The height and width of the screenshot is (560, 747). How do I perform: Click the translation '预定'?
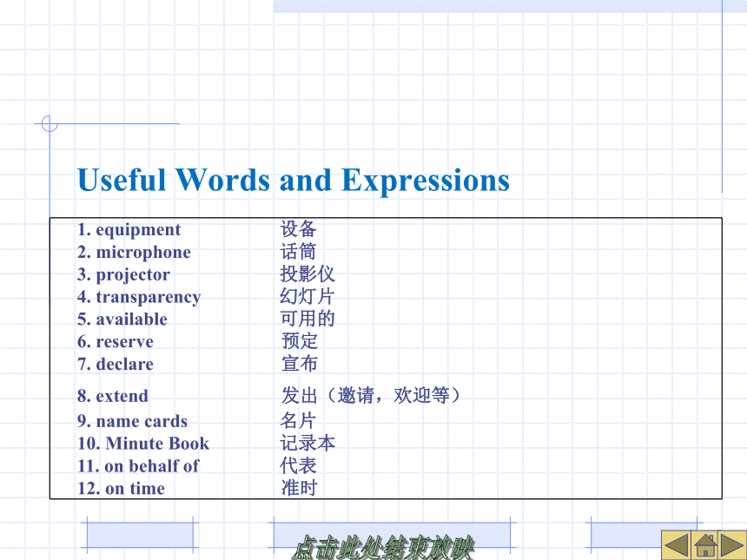coord(299,341)
